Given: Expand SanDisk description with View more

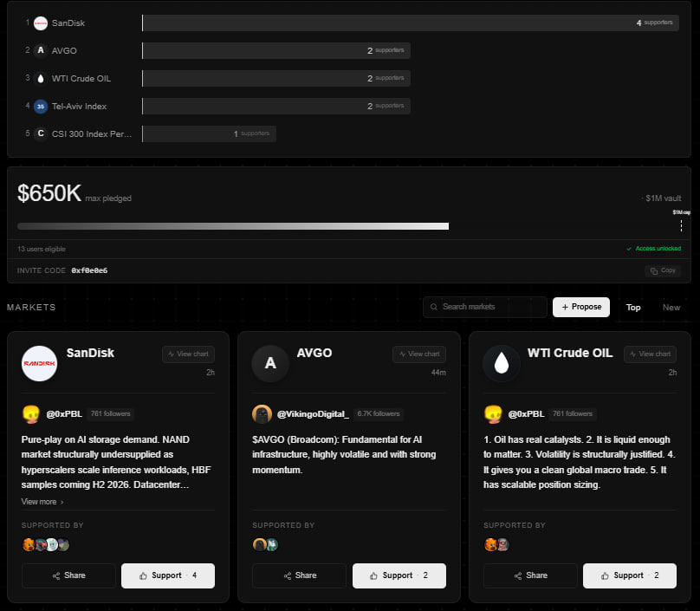Looking at the screenshot, I should click(42, 502).
